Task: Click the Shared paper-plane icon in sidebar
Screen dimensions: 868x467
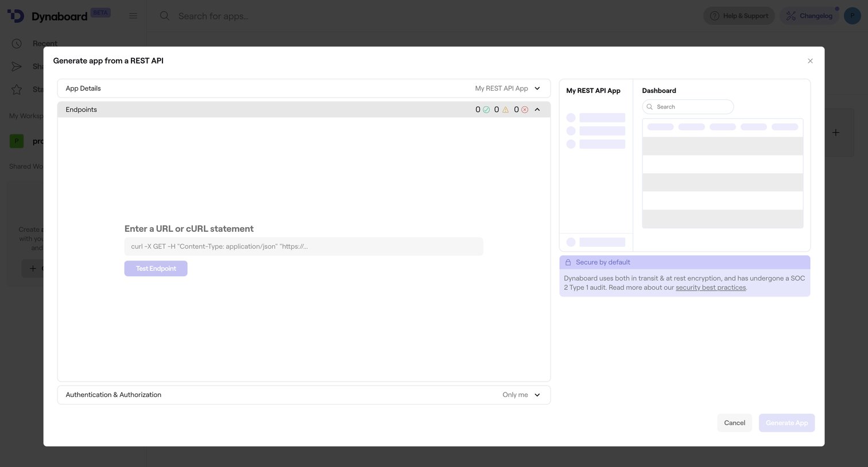Action: (17, 67)
